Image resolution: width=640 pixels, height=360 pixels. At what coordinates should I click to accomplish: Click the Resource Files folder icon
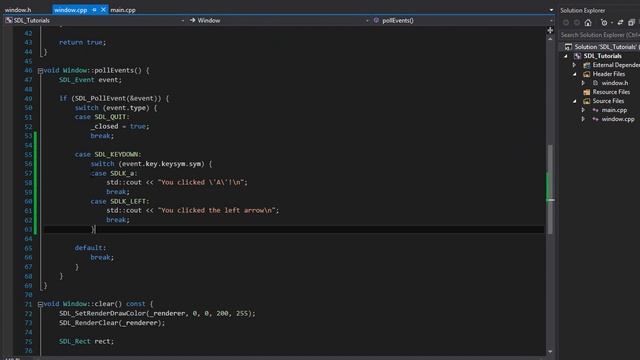[x=587, y=92]
